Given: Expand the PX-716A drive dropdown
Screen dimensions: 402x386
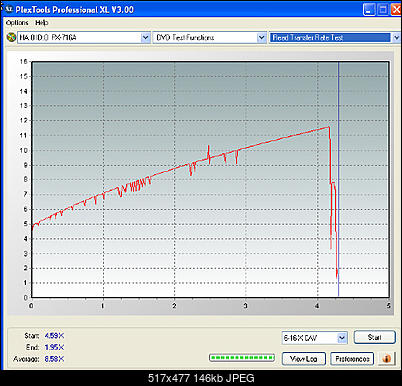Looking at the screenshot, I should coord(145,38).
